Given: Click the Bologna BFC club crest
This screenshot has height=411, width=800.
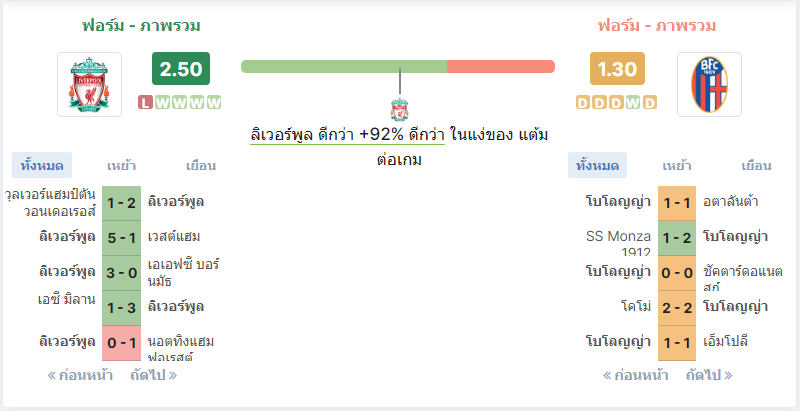Looking at the screenshot, I should click(x=709, y=84).
